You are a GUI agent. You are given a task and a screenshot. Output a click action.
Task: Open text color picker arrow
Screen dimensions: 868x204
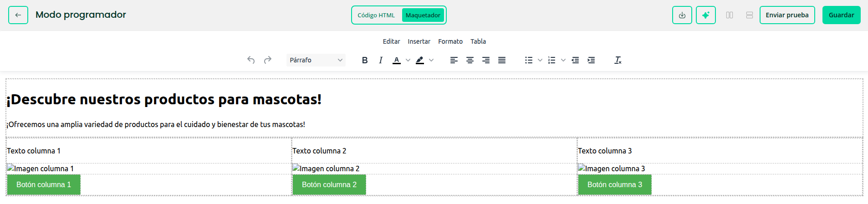[408, 60]
